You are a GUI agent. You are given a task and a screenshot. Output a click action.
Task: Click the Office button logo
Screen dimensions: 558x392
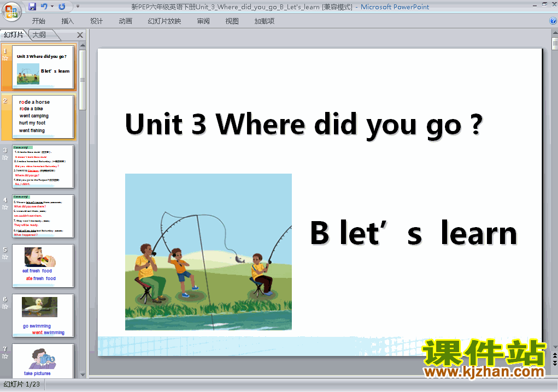click(x=11, y=11)
